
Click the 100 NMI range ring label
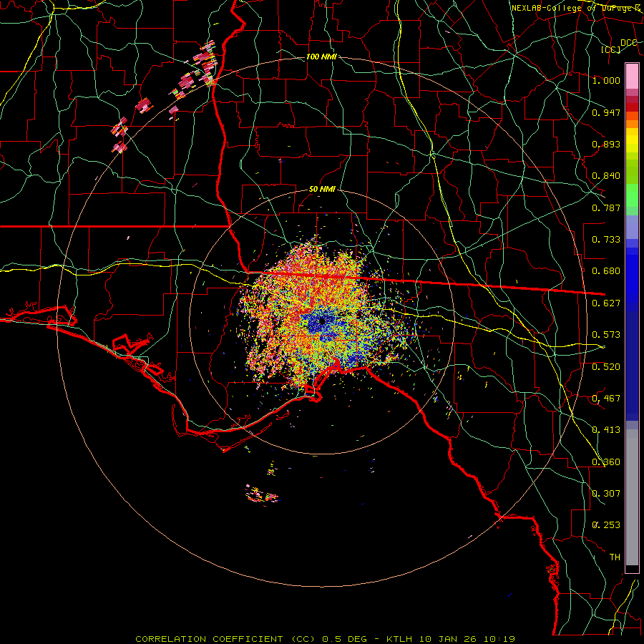coord(321,57)
